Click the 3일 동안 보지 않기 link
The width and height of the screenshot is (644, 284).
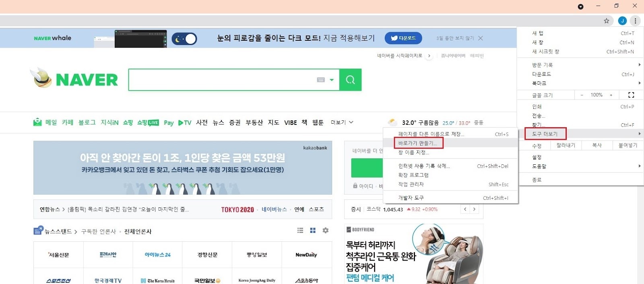(455, 38)
